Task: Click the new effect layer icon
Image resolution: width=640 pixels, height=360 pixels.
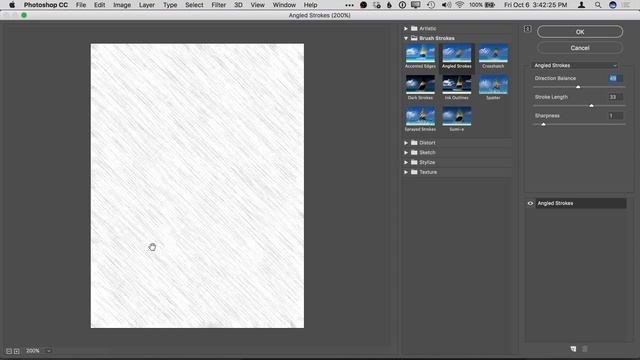Action: pos(573,349)
